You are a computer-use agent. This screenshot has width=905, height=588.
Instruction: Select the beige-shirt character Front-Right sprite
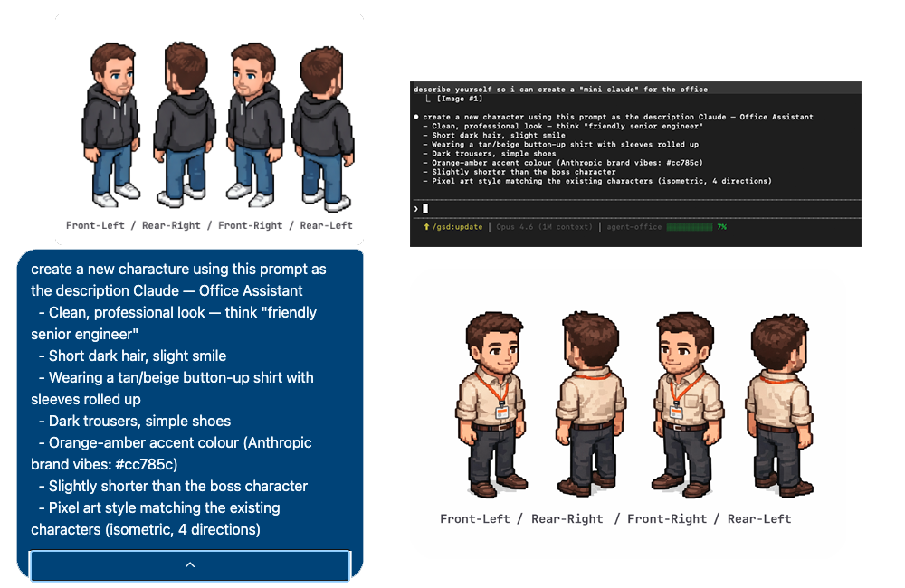[688, 405]
